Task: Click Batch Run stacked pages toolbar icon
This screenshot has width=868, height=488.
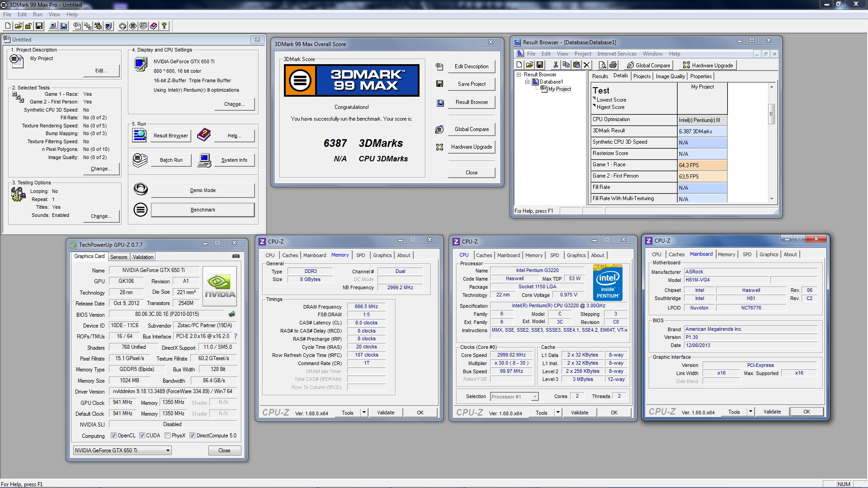Action: pos(143,26)
